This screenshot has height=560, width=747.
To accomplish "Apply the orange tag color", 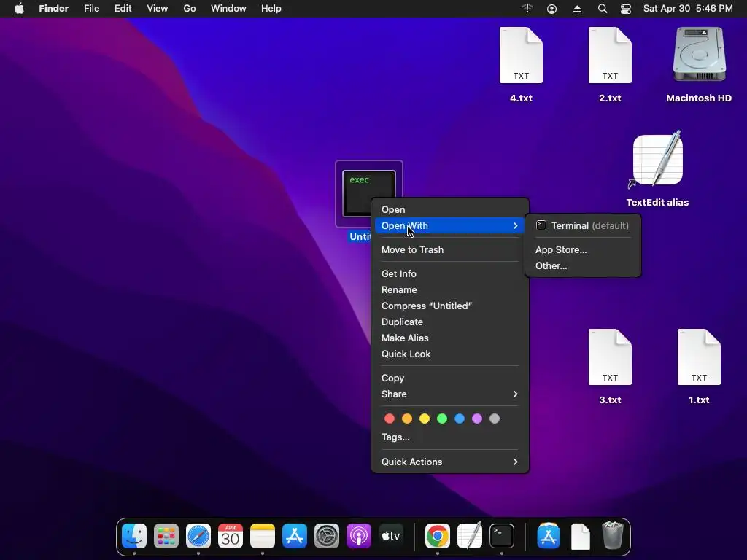I will click(407, 419).
